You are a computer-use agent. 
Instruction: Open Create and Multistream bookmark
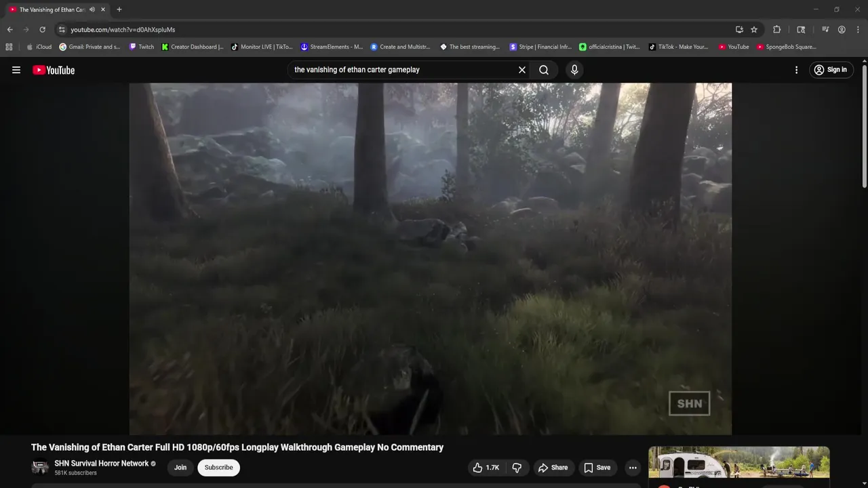click(x=400, y=47)
